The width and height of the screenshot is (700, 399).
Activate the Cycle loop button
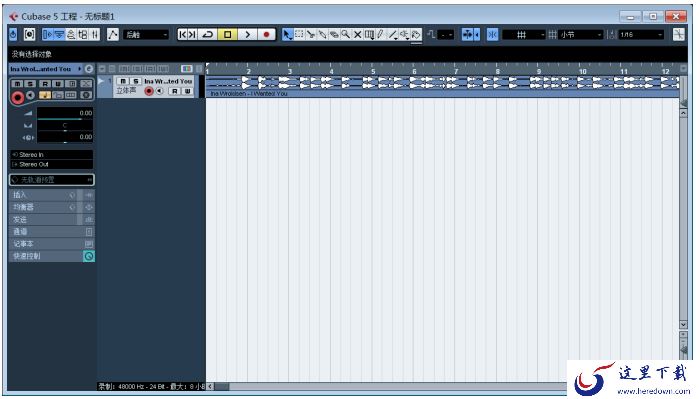[208, 34]
